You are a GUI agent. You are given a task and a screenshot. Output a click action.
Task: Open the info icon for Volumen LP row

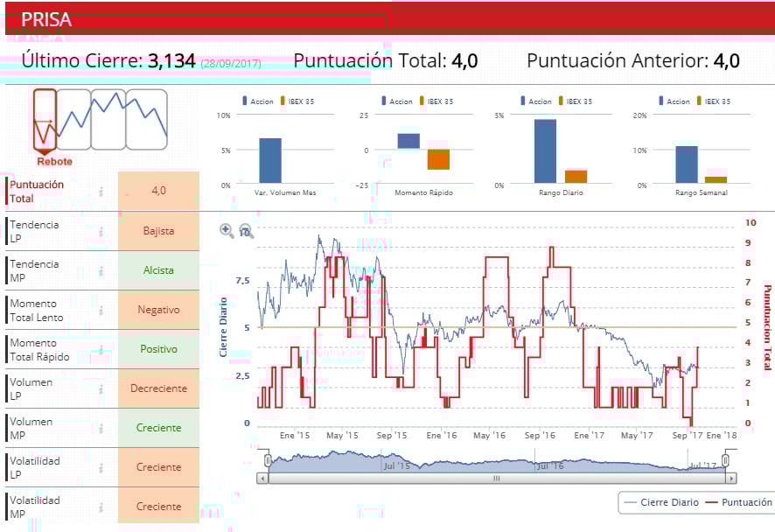point(101,389)
